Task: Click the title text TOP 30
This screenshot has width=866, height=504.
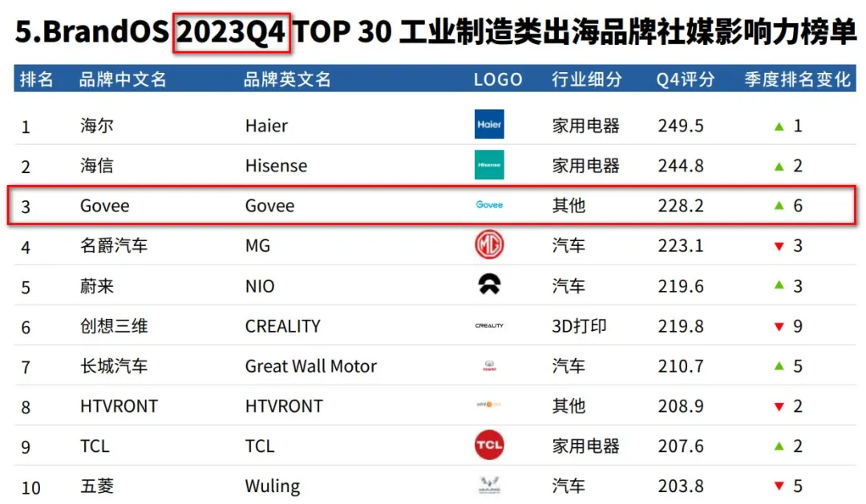Action: pos(342,31)
